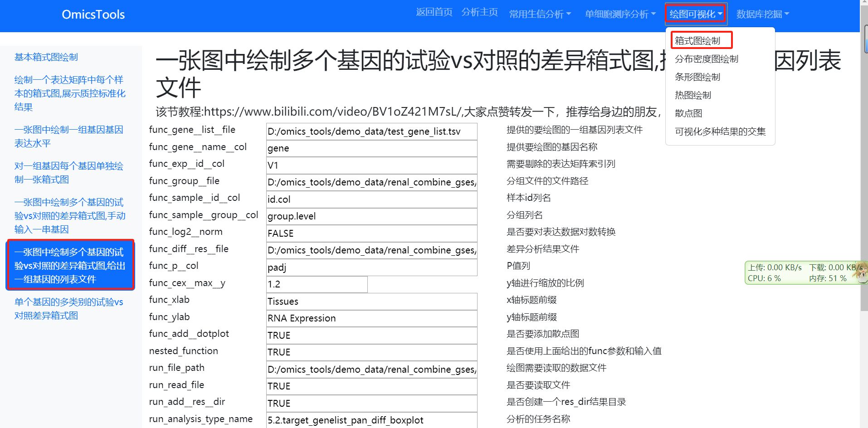The height and width of the screenshot is (428, 868).
Task: Edit func_log2_norm field showing FALSE
Action: click(371, 233)
